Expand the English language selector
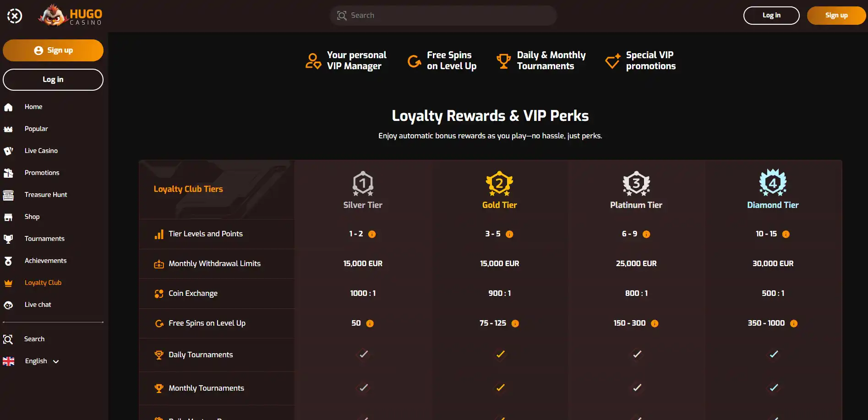The height and width of the screenshot is (420, 868). pyautogui.click(x=55, y=361)
